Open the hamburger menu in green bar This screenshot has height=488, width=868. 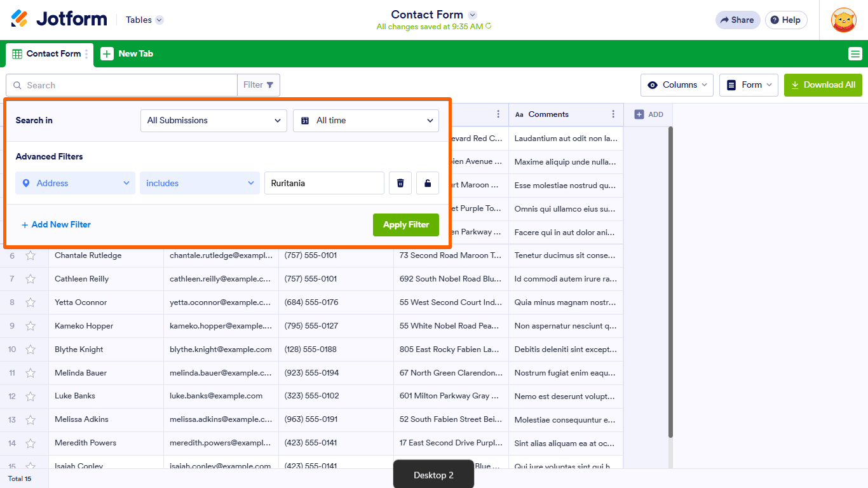click(x=855, y=54)
